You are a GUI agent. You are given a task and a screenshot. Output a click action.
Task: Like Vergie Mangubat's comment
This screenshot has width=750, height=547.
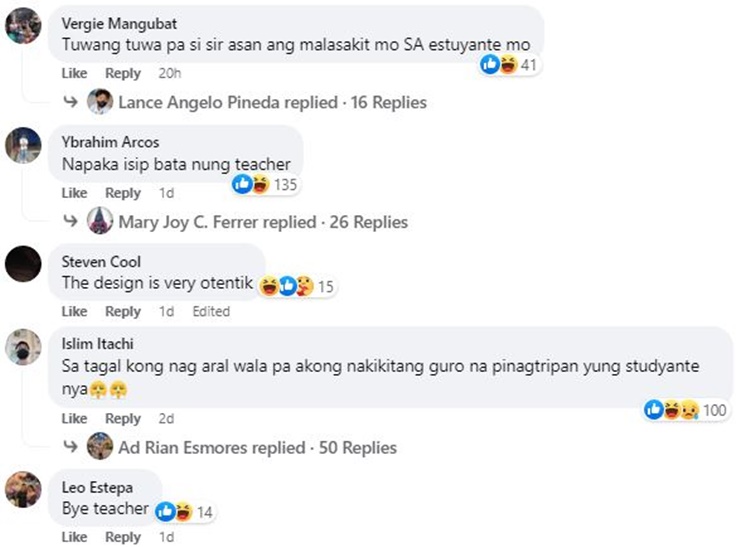click(x=74, y=73)
